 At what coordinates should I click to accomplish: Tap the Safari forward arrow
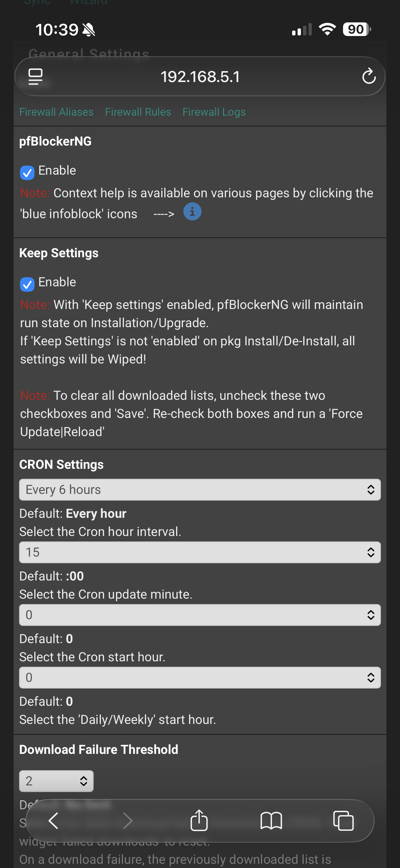[x=128, y=820]
